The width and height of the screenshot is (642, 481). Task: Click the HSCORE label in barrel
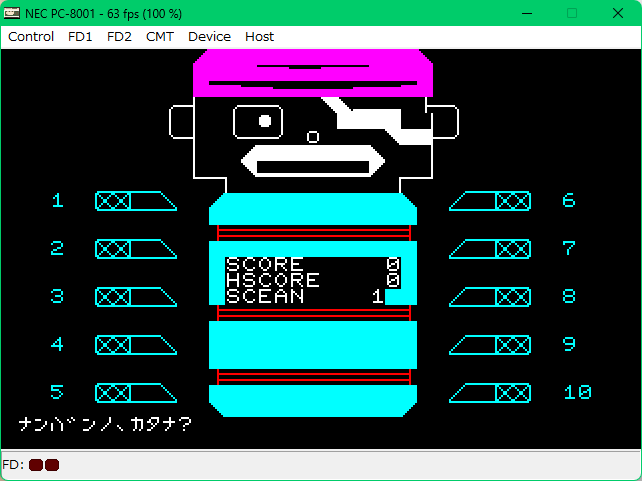pyautogui.click(x=273, y=281)
